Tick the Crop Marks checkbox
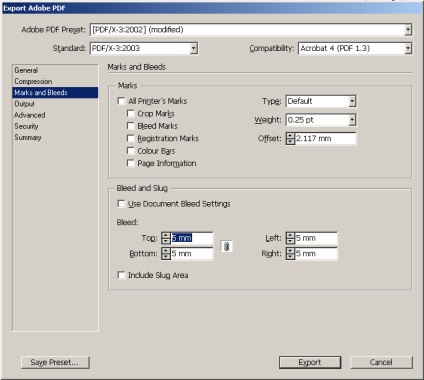Screen dimensions: 424x380 click(131, 114)
